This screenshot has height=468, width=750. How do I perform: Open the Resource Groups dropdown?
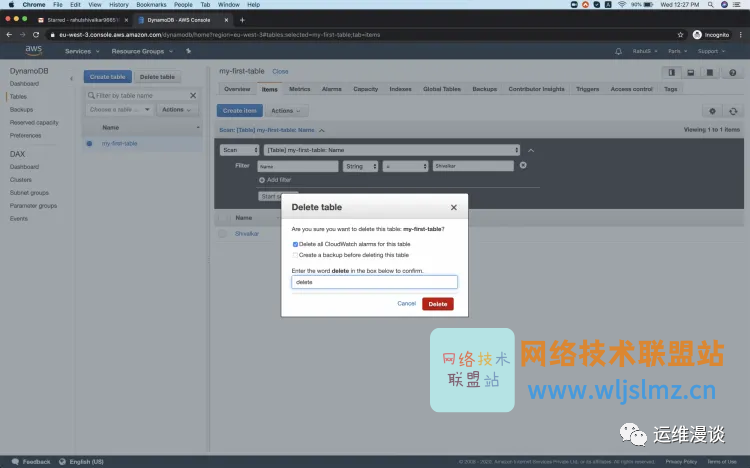point(142,51)
